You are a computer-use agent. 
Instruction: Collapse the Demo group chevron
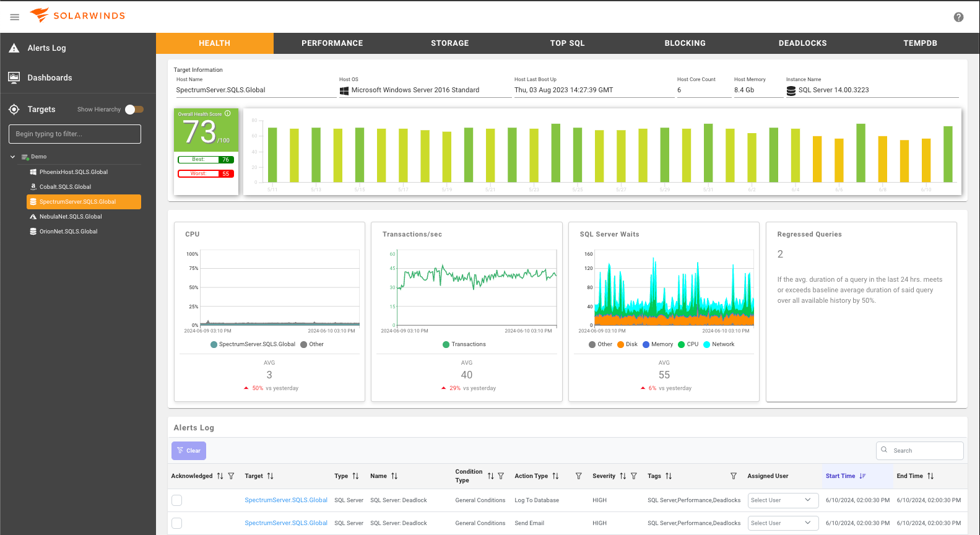tap(12, 157)
